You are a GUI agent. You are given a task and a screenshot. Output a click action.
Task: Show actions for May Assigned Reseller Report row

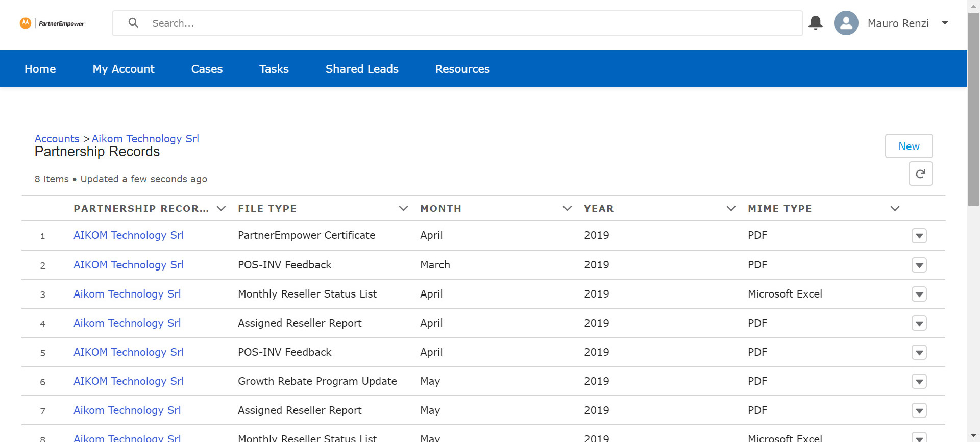919,410
